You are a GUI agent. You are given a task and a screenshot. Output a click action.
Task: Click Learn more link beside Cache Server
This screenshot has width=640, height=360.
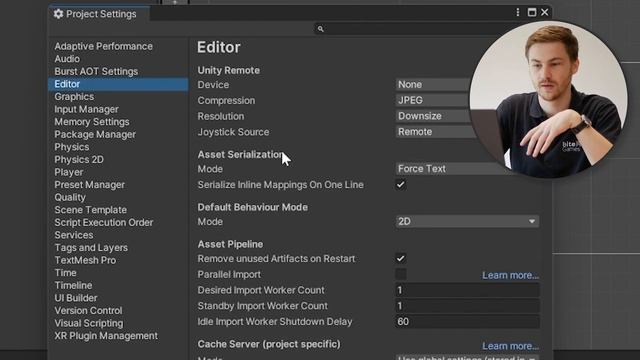click(510, 346)
